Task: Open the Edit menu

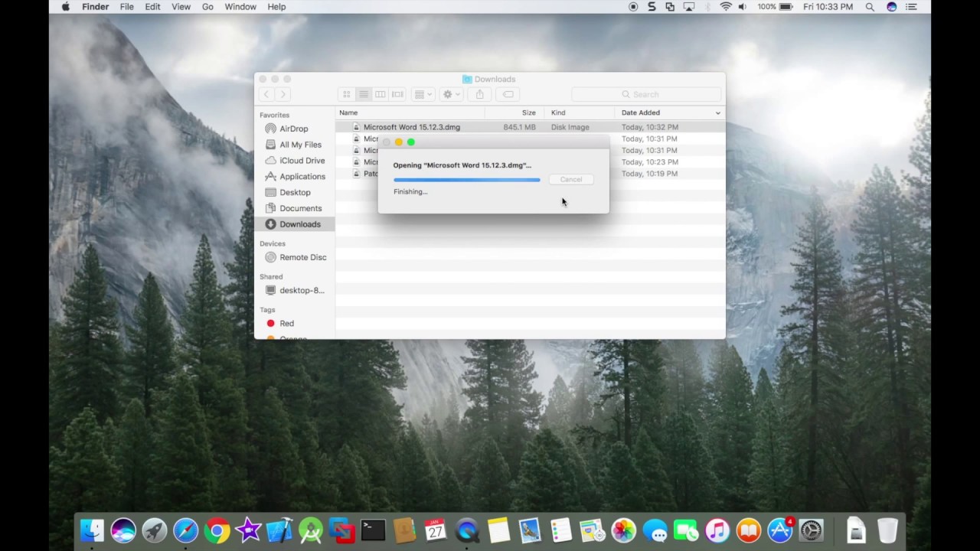Action: point(152,7)
